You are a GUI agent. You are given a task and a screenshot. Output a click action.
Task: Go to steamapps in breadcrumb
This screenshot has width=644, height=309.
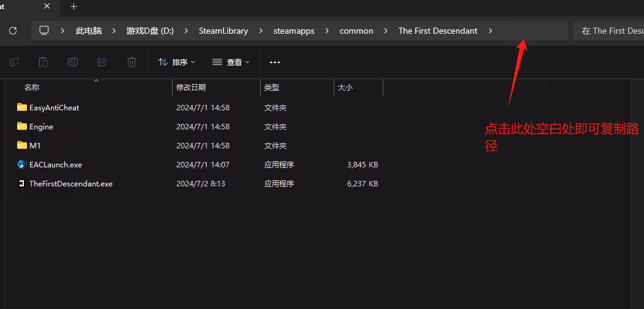(x=294, y=31)
